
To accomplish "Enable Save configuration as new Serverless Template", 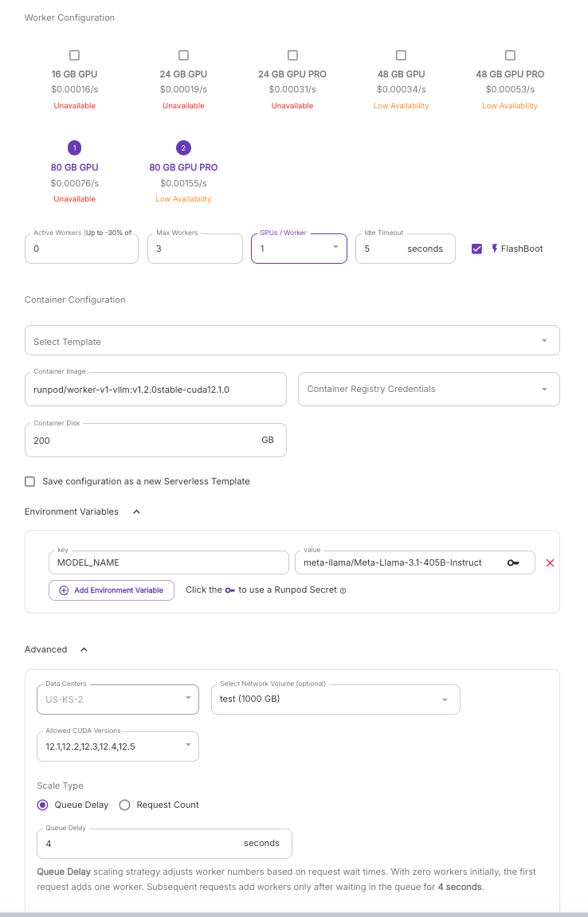I will coord(30,481).
